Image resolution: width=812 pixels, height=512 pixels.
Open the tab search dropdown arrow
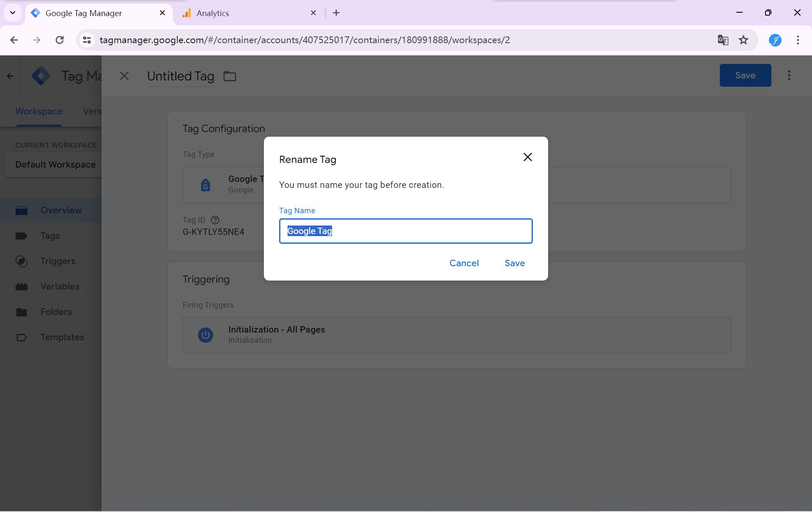coord(13,13)
